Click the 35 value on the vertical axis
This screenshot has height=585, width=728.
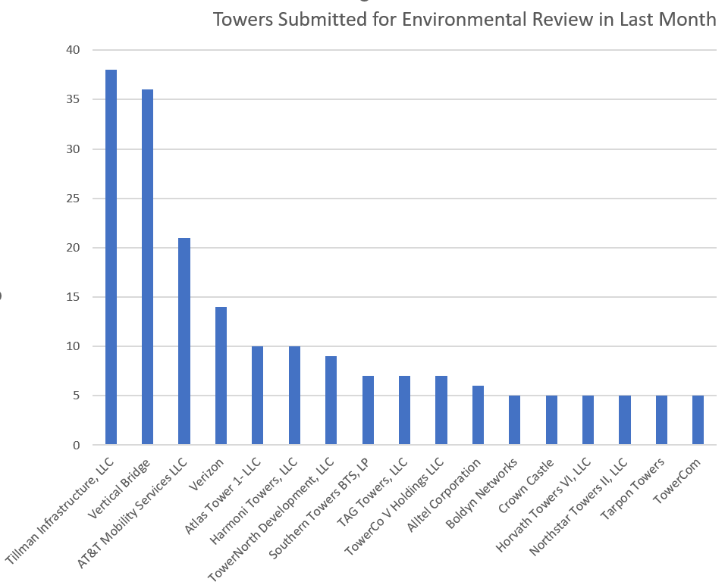73,99
